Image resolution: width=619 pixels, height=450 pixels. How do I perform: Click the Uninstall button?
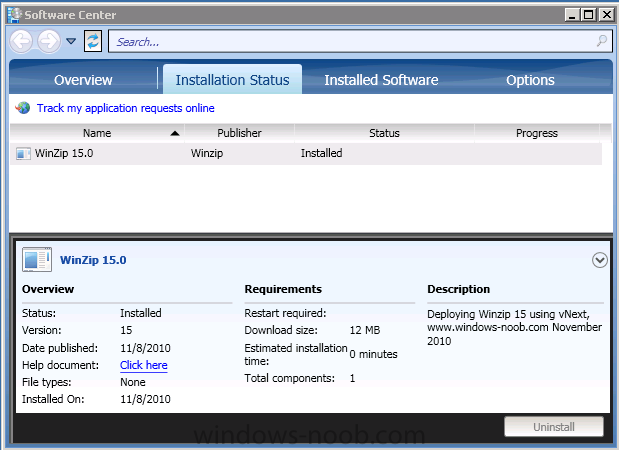click(554, 427)
